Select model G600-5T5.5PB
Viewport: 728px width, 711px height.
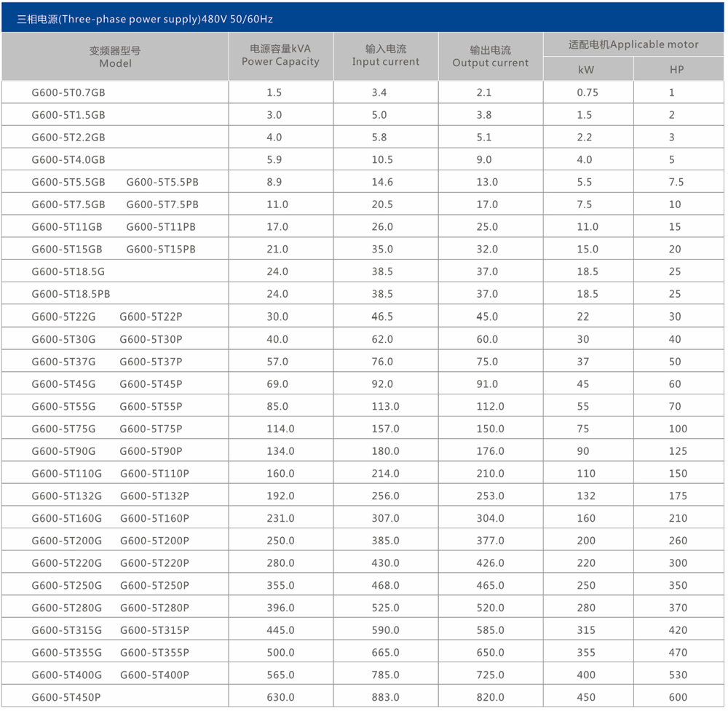click(x=162, y=182)
